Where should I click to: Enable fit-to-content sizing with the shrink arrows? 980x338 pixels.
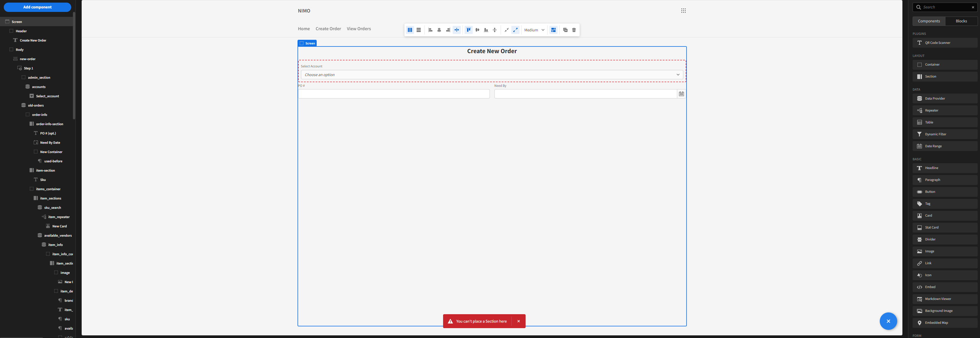pyautogui.click(x=506, y=30)
